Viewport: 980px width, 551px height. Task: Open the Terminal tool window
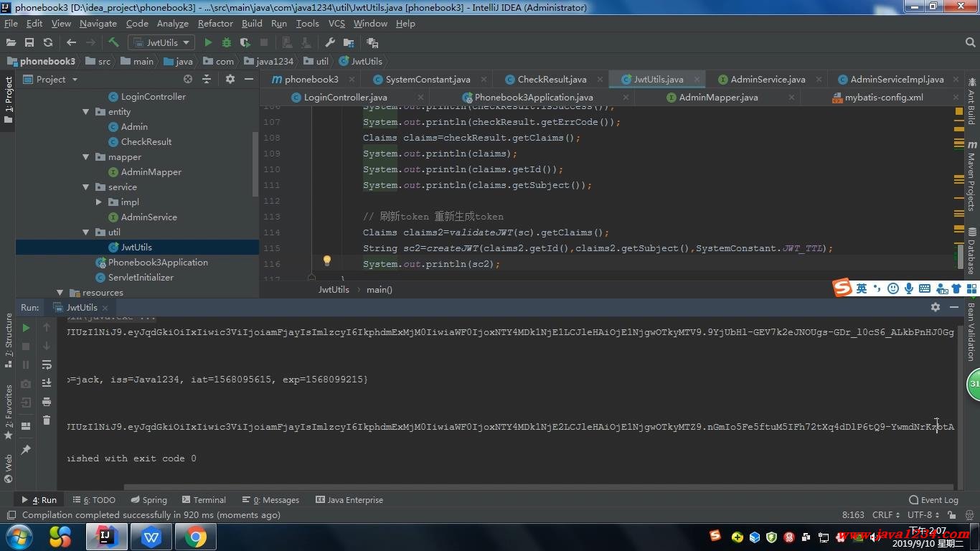coord(204,500)
